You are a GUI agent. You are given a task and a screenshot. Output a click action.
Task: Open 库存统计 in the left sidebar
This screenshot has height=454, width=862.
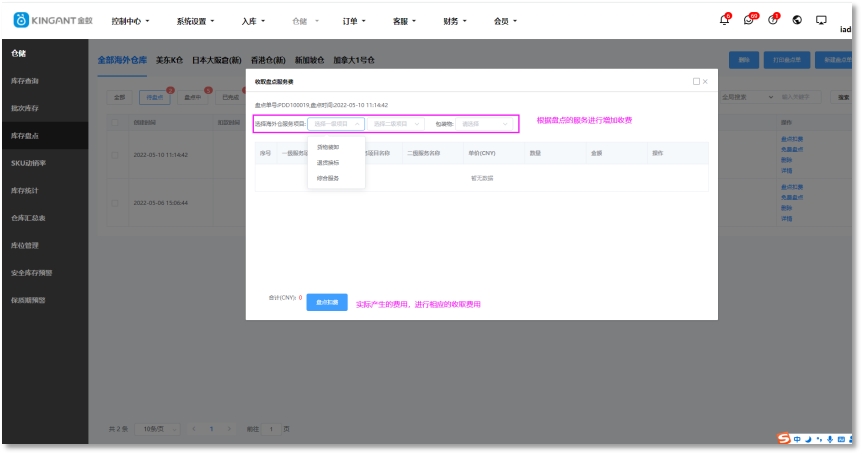pyautogui.click(x=26, y=190)
